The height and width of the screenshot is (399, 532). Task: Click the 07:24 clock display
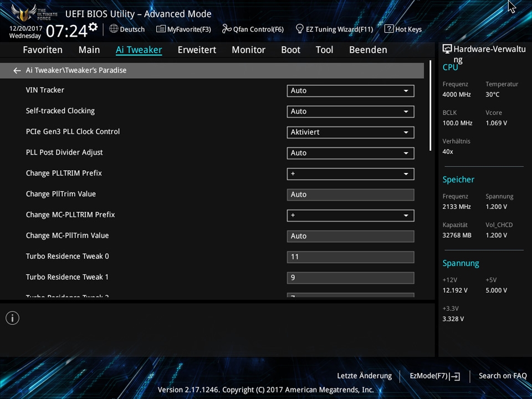pos(67,31)
